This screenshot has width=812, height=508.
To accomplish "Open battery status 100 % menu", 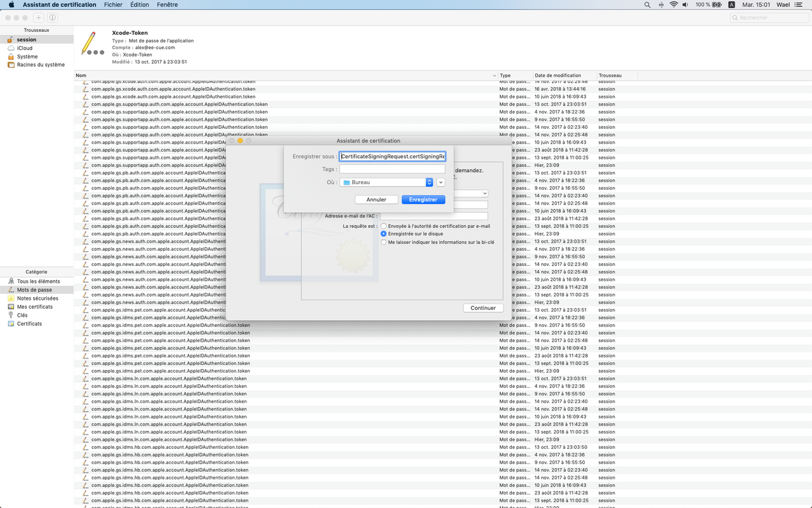I will point(709,4).
